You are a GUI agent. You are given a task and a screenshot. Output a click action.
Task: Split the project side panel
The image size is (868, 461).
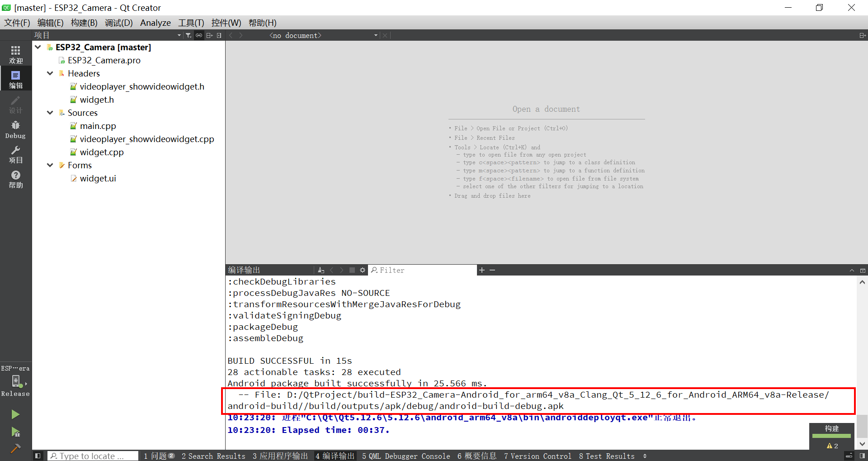point(209,35)
